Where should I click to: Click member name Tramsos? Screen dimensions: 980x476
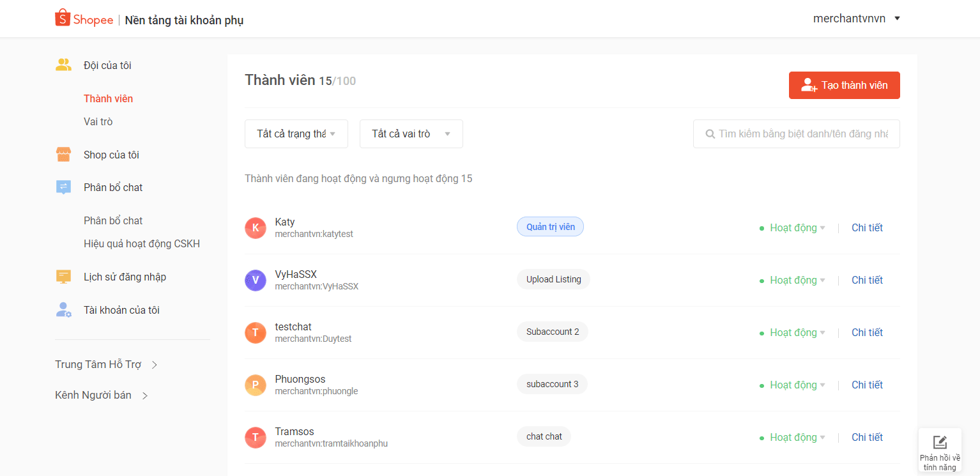tap(295, 431)
